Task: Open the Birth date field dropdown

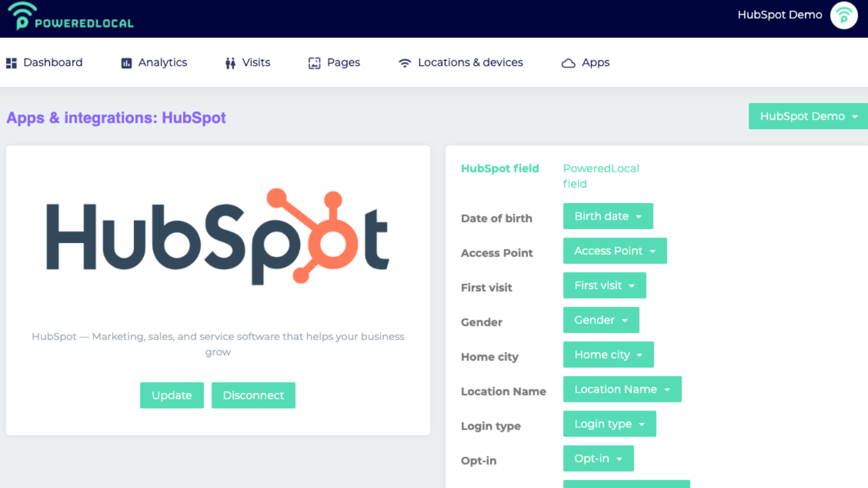Action: [608, 216]
